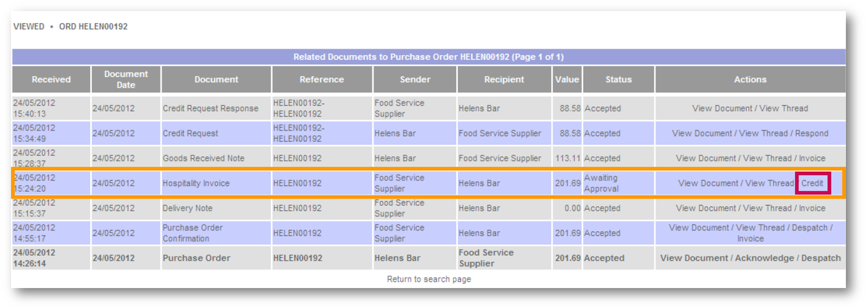Click the Status column header
868x307 pixels.
[x=618, y=80]
